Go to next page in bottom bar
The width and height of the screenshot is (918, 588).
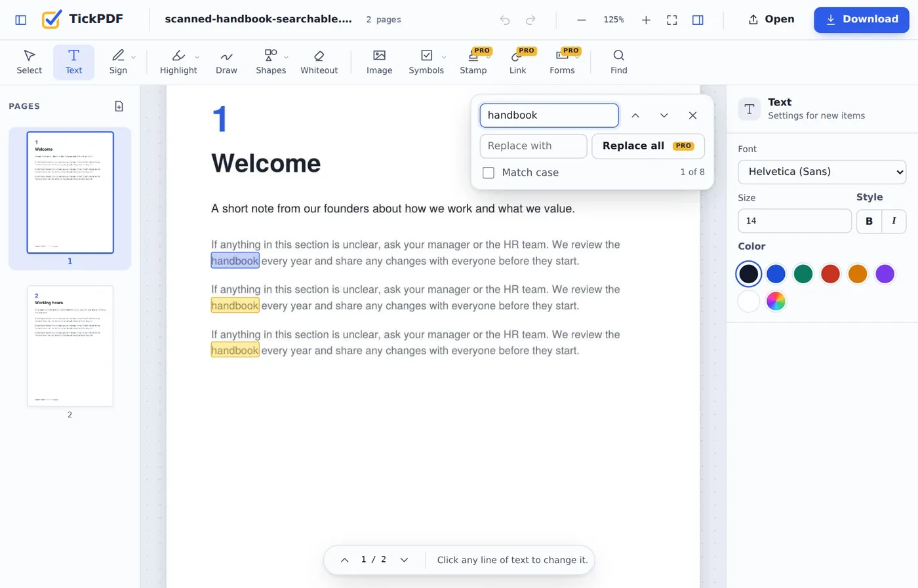[404, 560]
